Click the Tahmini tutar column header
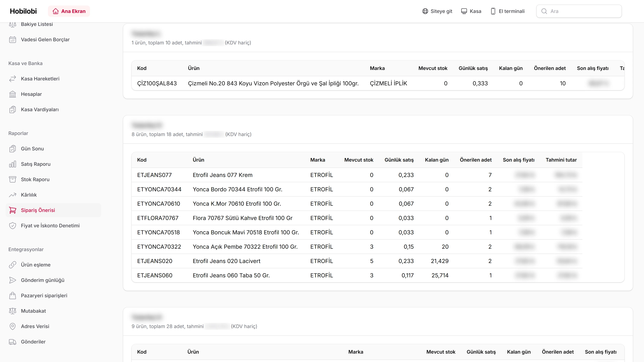This screenshot has width=644, height=362. [x=561, y=160]
